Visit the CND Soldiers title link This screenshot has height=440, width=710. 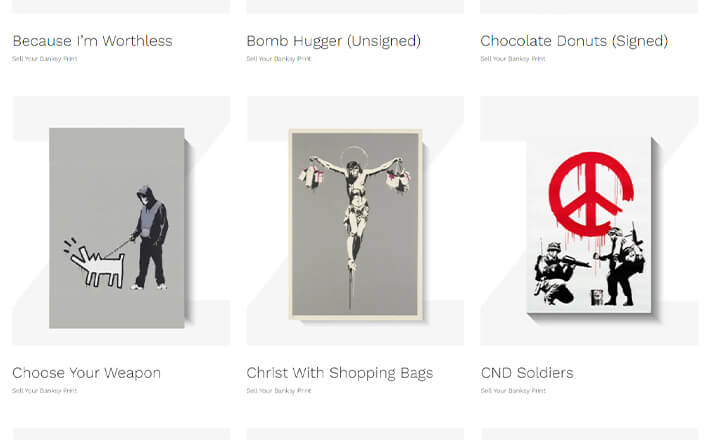coord(527,373)
